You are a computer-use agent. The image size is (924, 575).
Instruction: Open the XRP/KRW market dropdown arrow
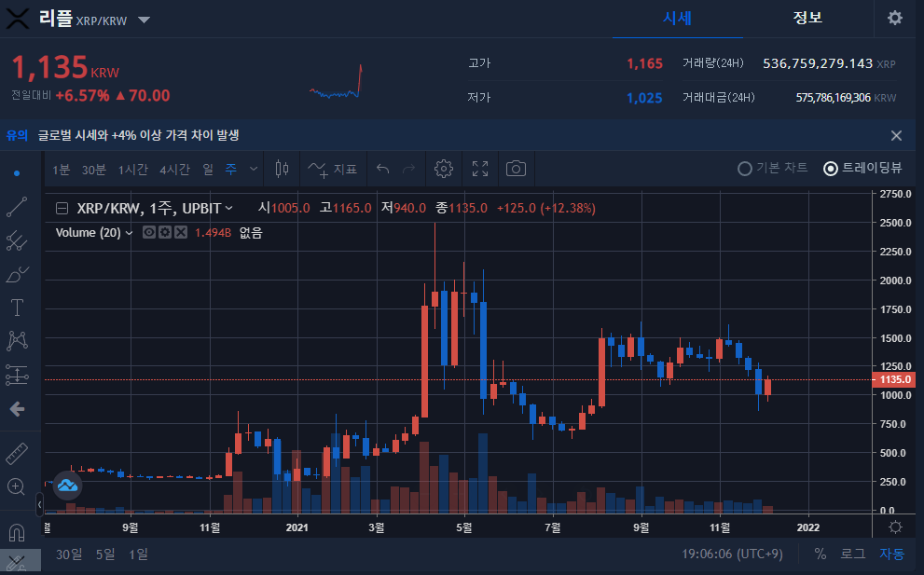pyautogui.click(x=144, y=20)
